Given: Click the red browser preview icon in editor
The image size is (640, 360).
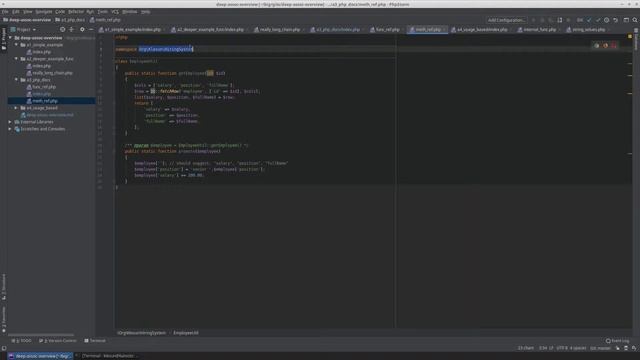Looking at the screenshot, I should click(x=614, y=45).
